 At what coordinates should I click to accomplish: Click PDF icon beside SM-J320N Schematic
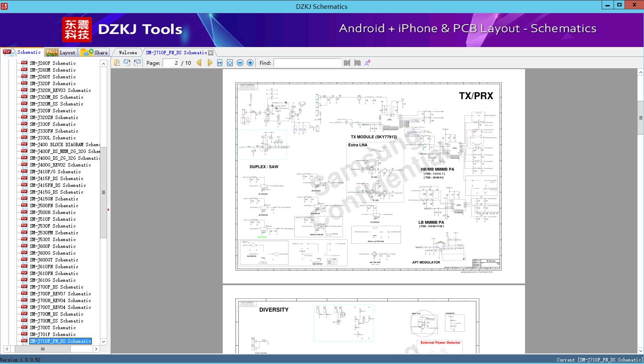(24, 110)
